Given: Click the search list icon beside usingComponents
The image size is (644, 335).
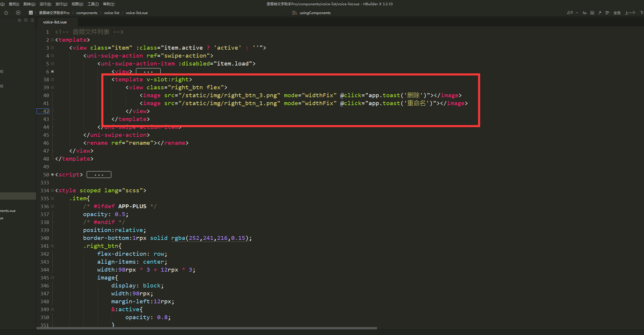Looking at the screenshot, I should tap(294, 13).
